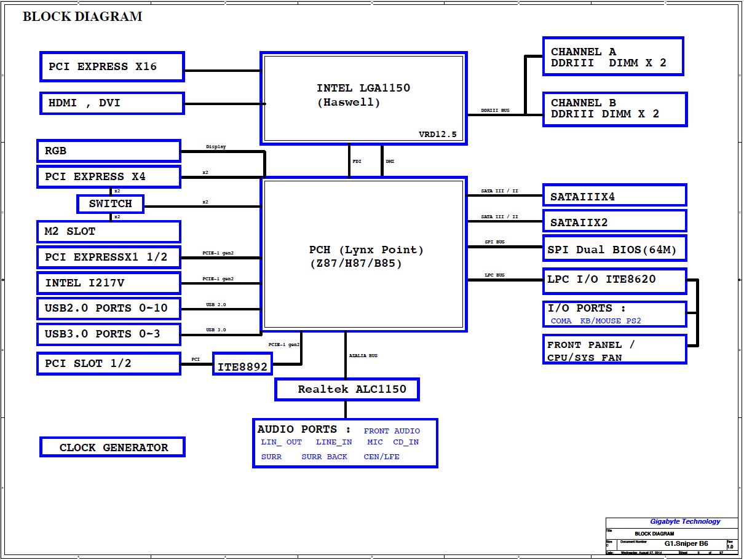
Task: Select the FRONT PANEL / CPU/SYS FAN block
Action: point(615,350)
